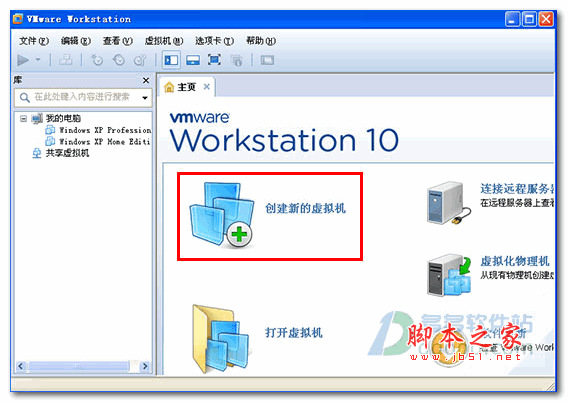Close the 主页 tab

tap(207, 87)
